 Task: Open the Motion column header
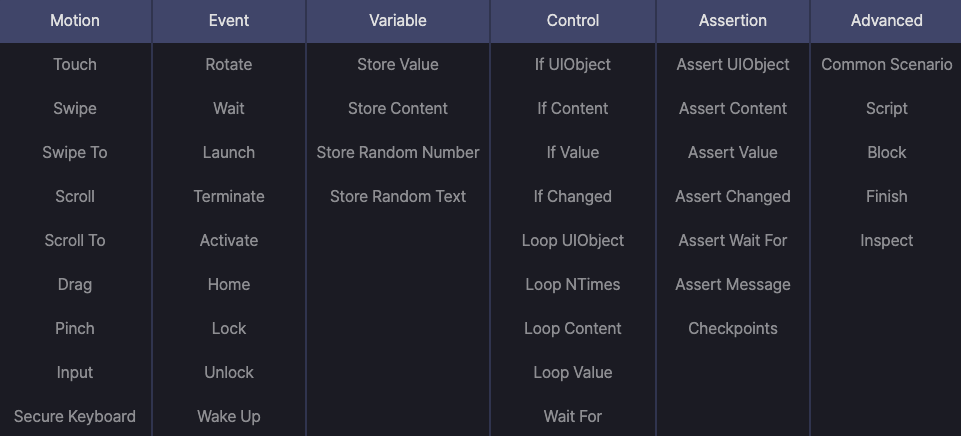tap(75, 20)
